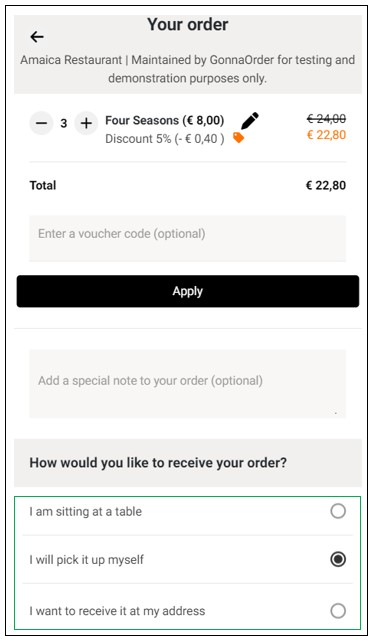Click the 'How would you like to receive' heading

pyautogui.click(x=158, y=463)
